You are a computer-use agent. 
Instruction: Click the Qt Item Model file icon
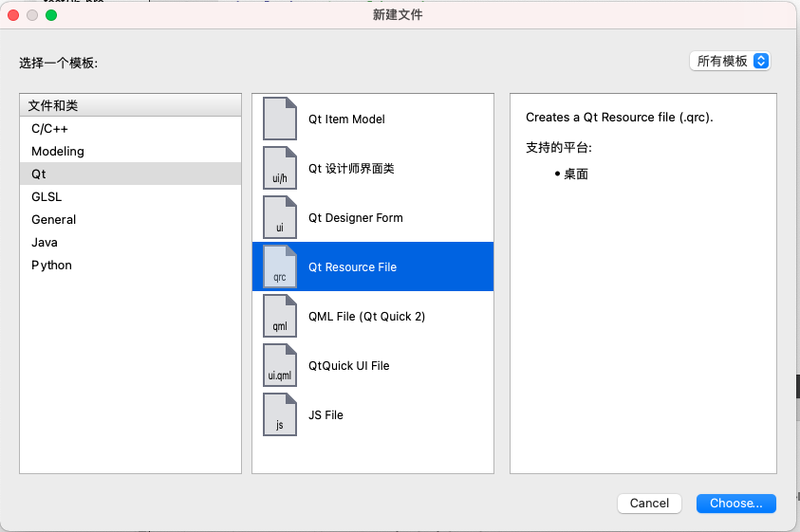[x=279, y=119]
